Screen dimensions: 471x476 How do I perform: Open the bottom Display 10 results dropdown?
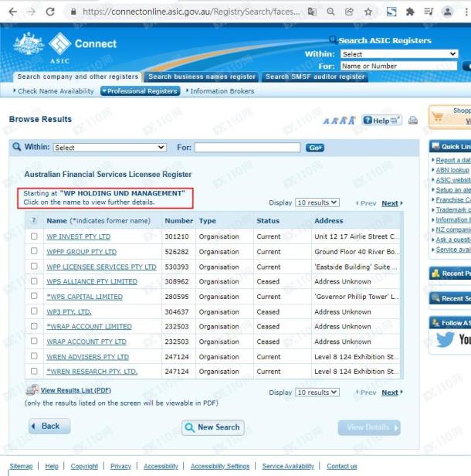point(317,393)
